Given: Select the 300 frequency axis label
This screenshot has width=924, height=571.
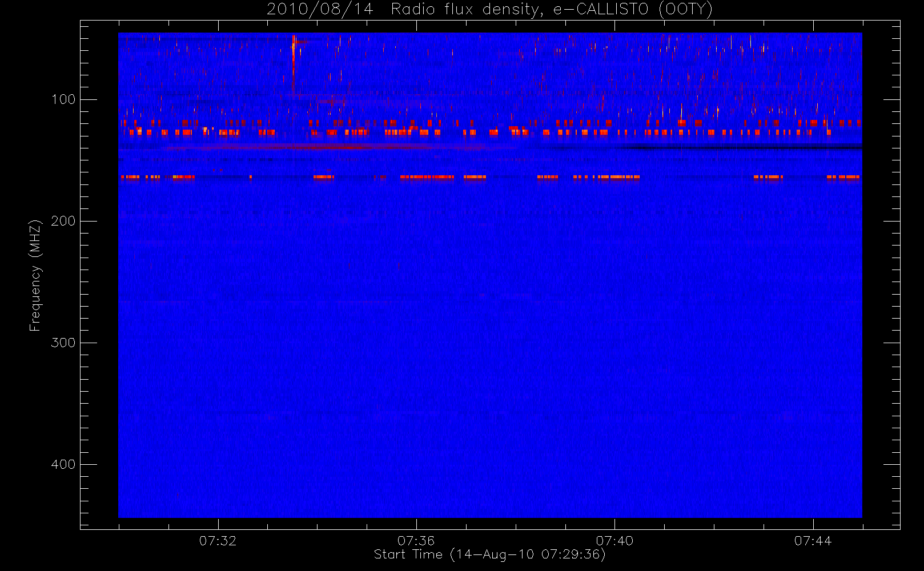Looking at the screenshot, I should point(63,343).
